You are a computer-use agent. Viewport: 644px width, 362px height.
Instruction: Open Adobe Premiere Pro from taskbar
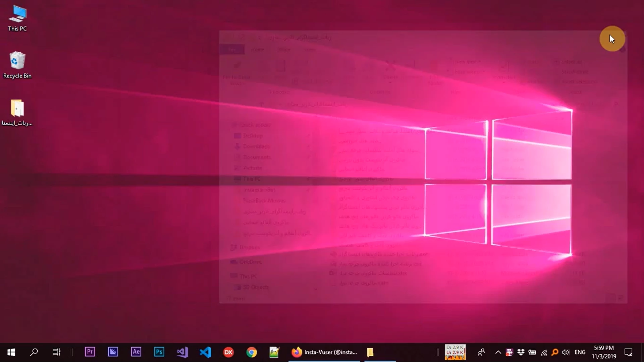[90, 352]
